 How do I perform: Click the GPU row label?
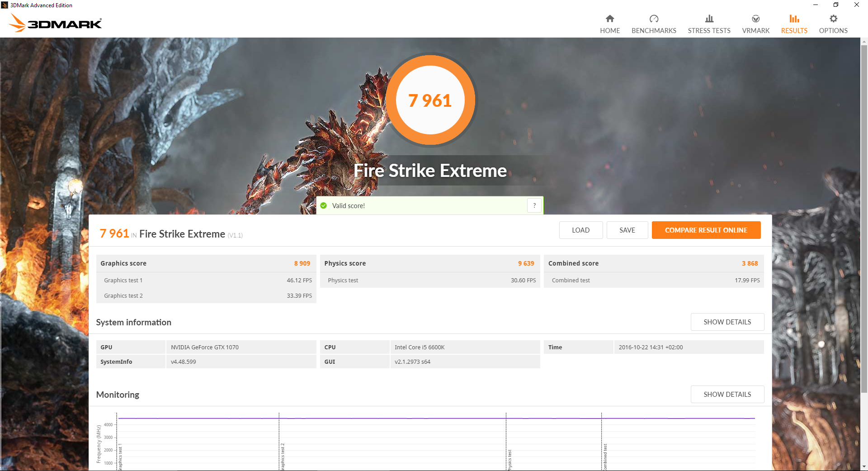tap(106, 347)
